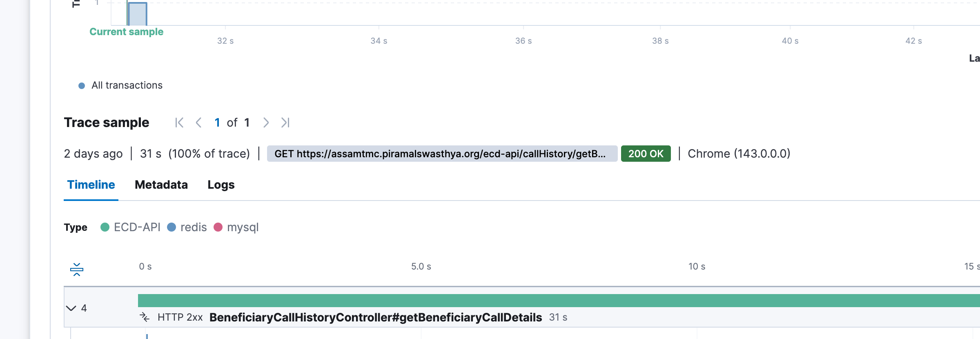
Task: Click the current sample histogram bar
Action: click(x=137, y=14)
